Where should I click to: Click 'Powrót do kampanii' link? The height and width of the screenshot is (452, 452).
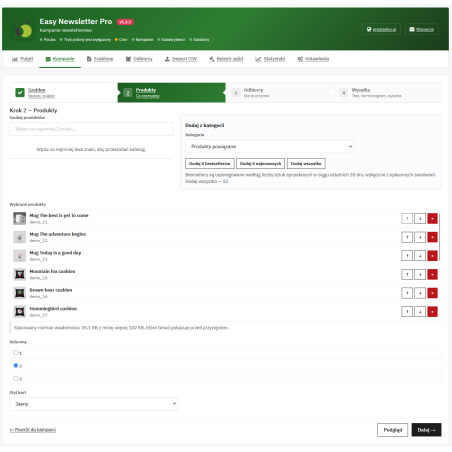click(33, 430)
